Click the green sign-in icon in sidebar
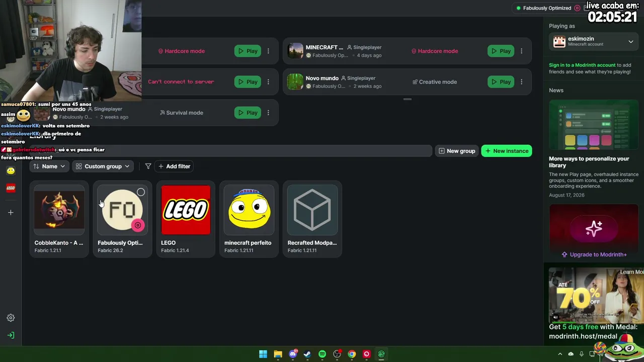 (11, 335)
